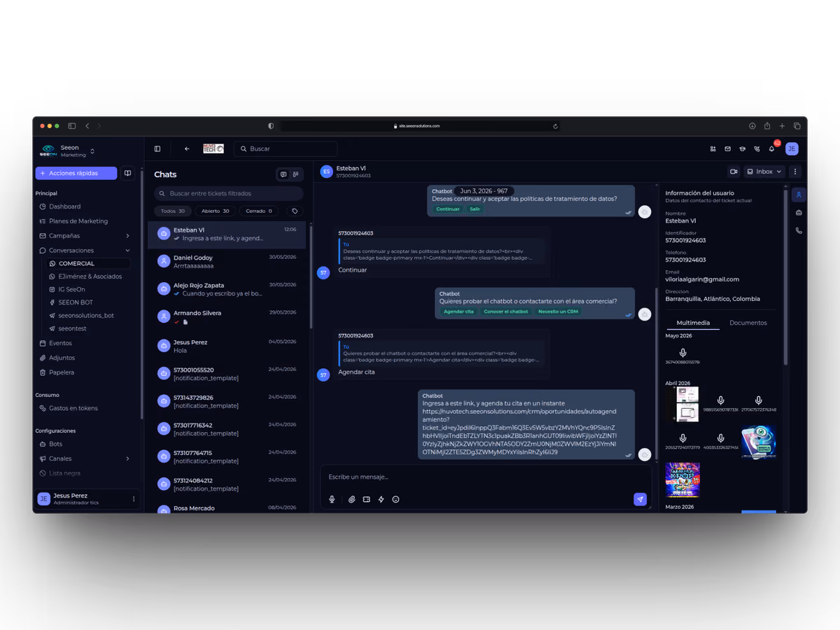
Task: Open the Inbox dropdown
Action: click(764, 171)
